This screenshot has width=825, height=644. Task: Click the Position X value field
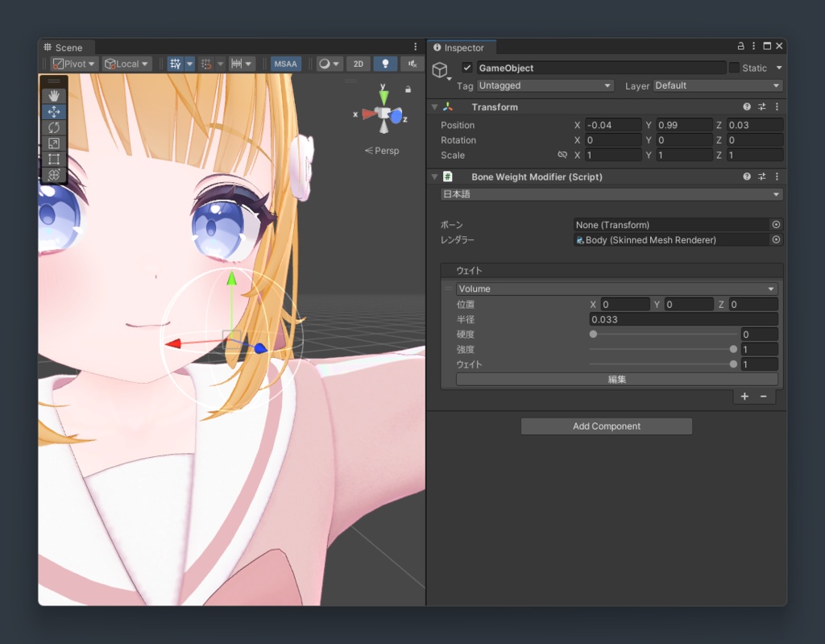click(x=613, y=125)
